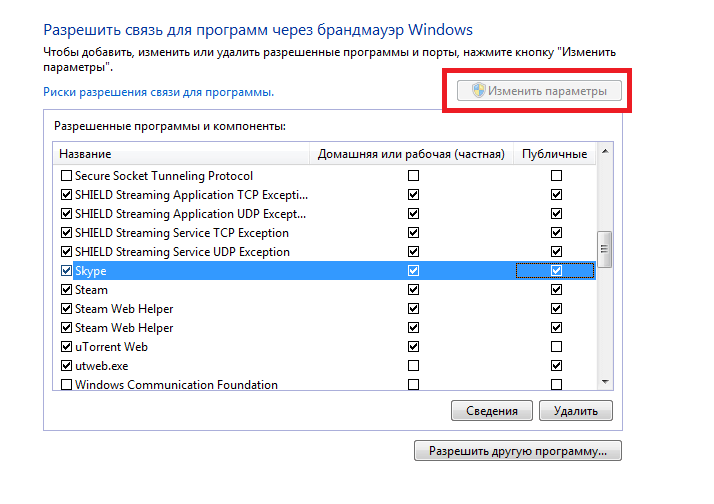The image size is (714, 504).
Task: Click the Сведения button
Action: pos(492,411)
